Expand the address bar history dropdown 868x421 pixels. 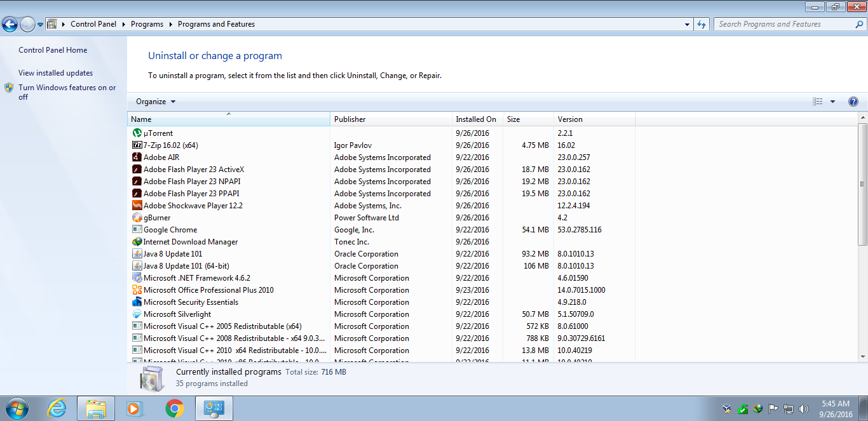pyautogui.click(x=688, y=24)
